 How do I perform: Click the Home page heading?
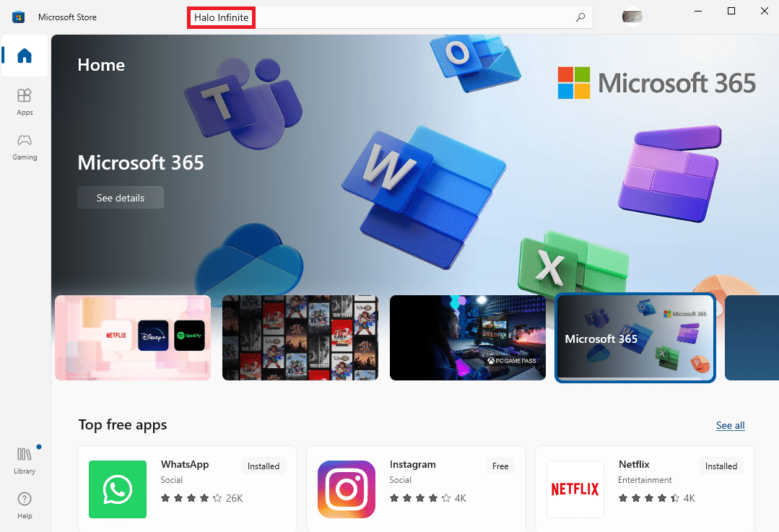pyautogui.click(x=101, y=64)
